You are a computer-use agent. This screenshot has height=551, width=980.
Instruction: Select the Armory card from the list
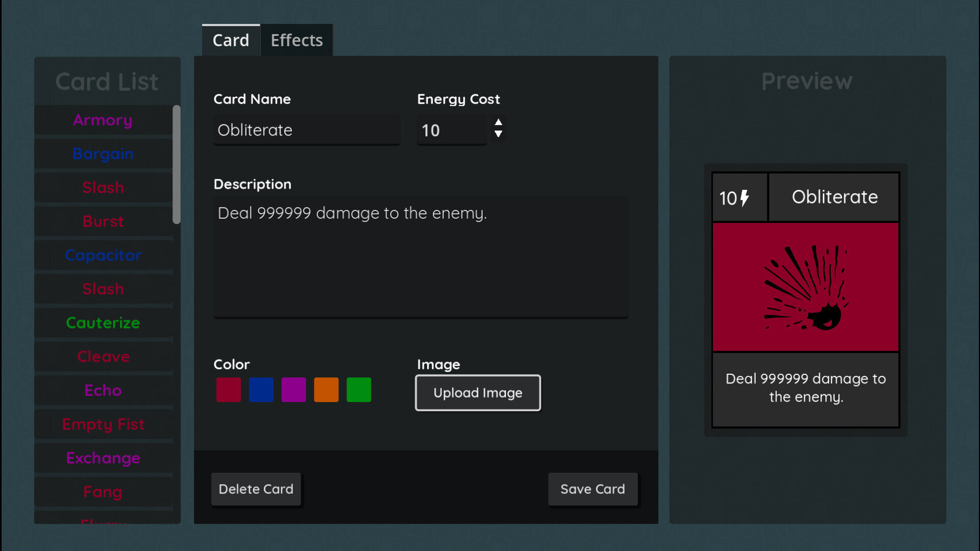(103, 120)
